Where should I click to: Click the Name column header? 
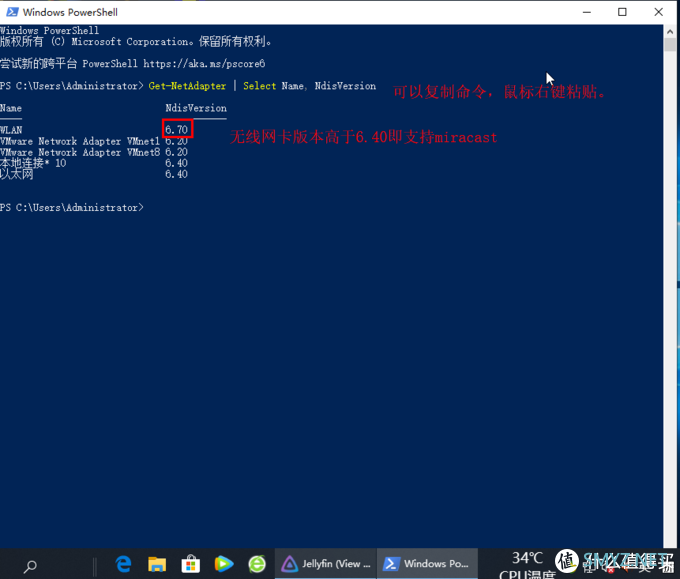tap(11, 108)
